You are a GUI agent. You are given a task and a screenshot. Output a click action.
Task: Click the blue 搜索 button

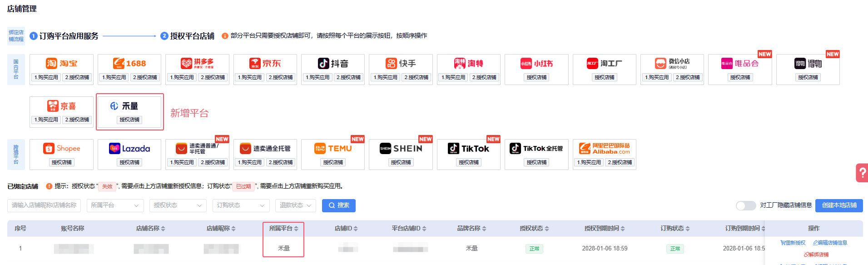[339, 205]
